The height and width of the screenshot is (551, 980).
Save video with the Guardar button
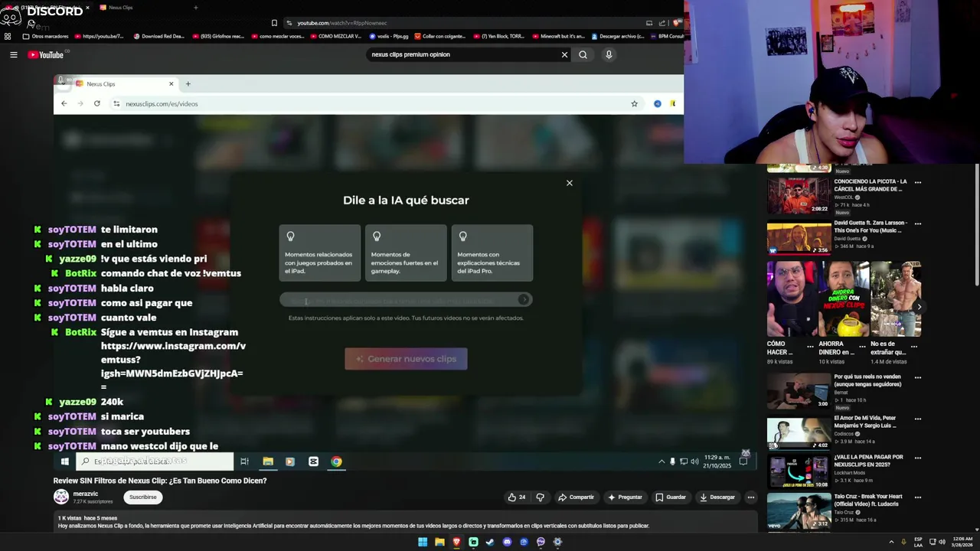pyautogui.click(x=671, y=497)
